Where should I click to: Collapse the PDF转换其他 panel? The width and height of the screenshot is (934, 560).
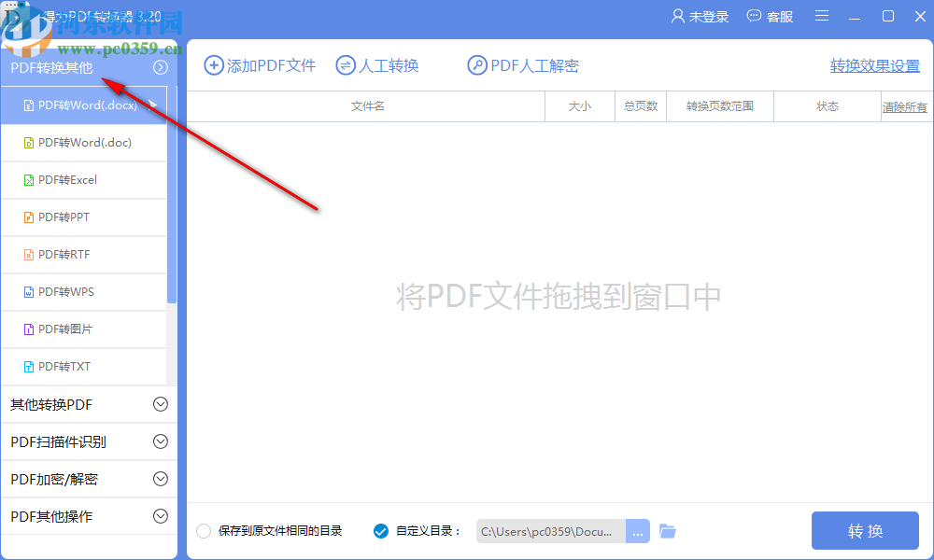tap(159, 67)
